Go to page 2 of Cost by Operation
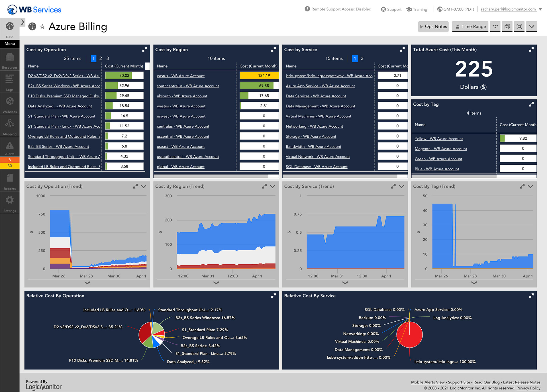This screenshot has width=547, height=392. tap(101, 58)
